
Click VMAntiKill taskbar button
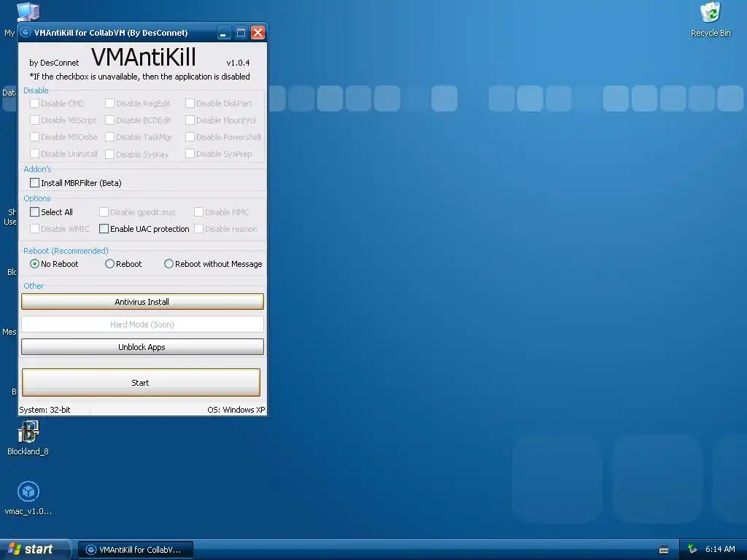[135, 550]
